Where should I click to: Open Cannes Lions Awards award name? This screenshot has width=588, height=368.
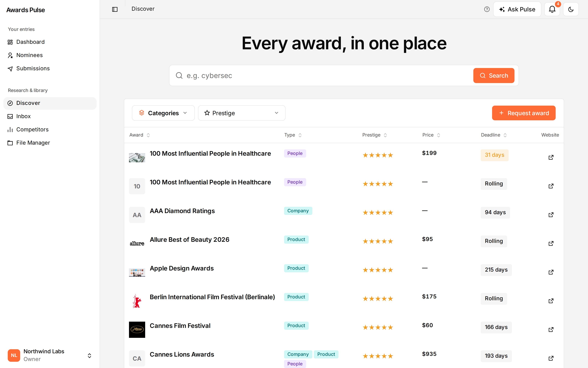[x=182, y=355]
